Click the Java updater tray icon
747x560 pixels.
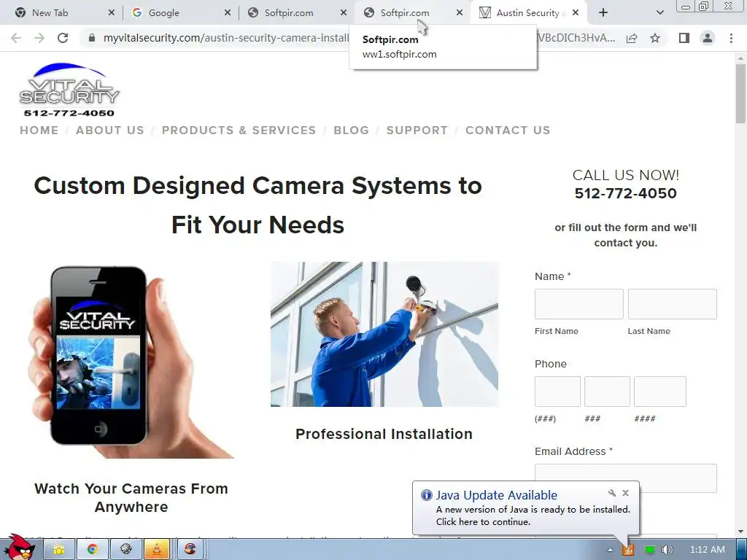point(628,550)
